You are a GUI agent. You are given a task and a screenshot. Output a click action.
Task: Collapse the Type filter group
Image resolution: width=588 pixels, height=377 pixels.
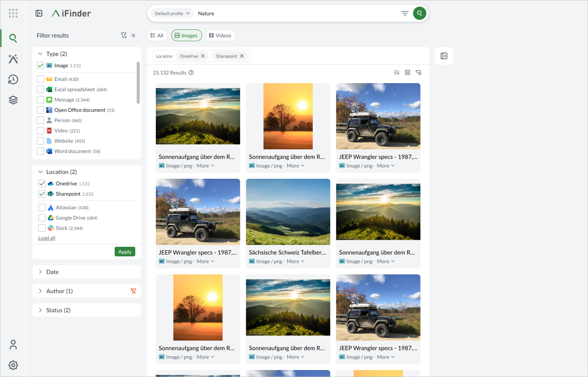(x=40, y=54)
